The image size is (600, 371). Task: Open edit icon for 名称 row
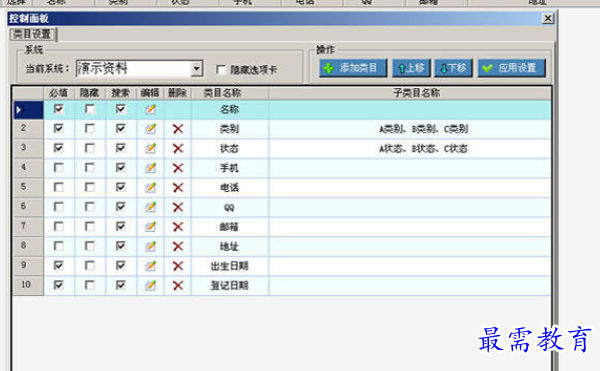point(151,109)
